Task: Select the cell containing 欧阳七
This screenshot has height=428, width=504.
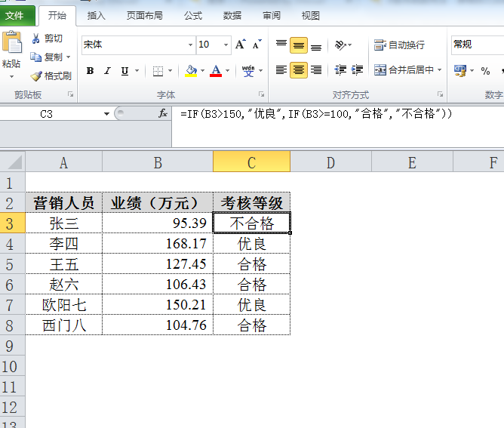Action: click(64, 304)
